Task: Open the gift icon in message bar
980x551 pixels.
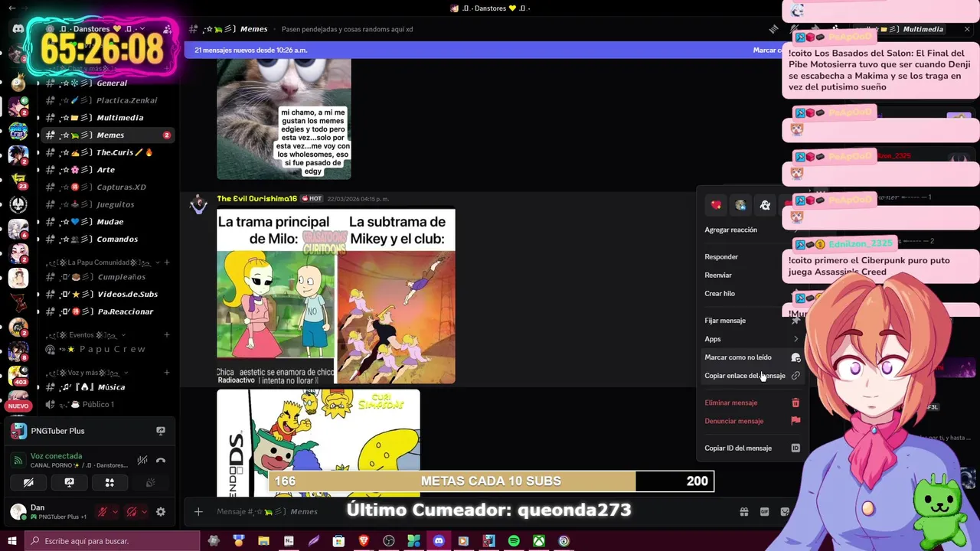Action: (743, 511)
